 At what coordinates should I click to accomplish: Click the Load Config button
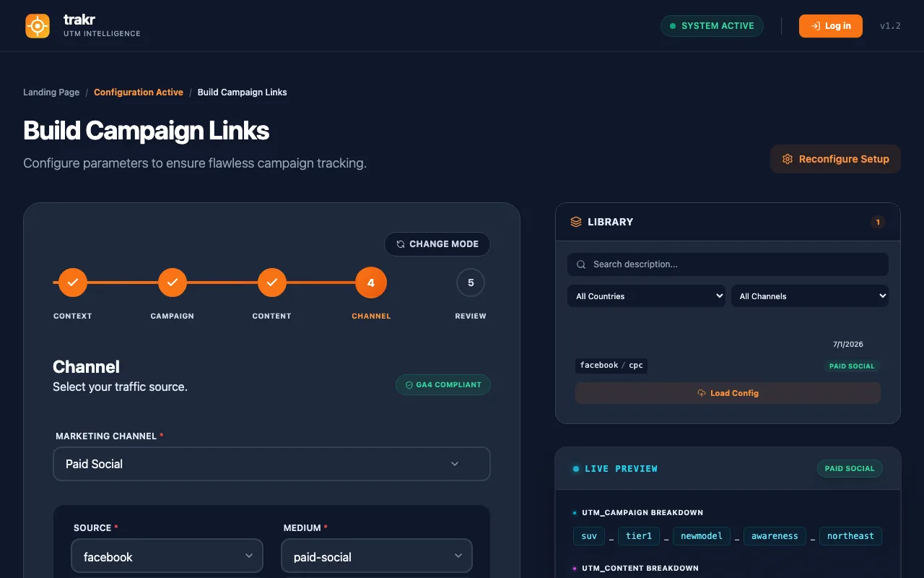728,393
